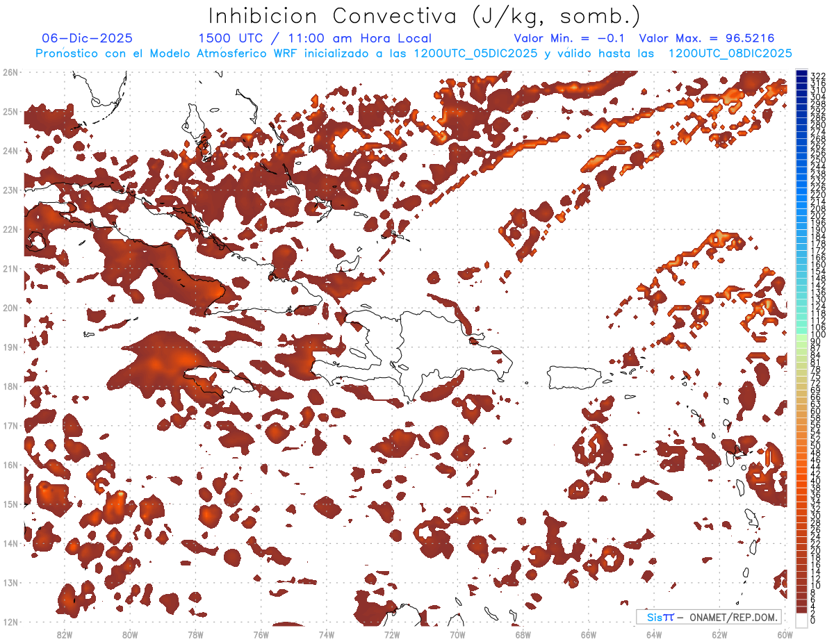Click the 72W longitude label
The height and width of the screenshot is (644, 834).
coord(392,634)
